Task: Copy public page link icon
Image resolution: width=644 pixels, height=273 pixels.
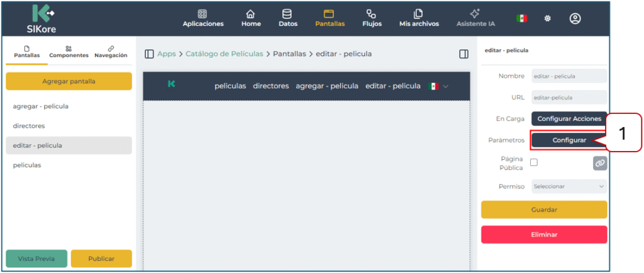Action: (x=600, y=163)
